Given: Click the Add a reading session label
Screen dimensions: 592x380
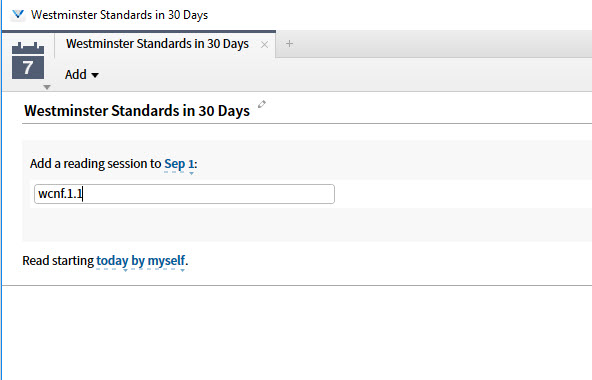Looking at the screenshot, I should (x=96, y=164).
